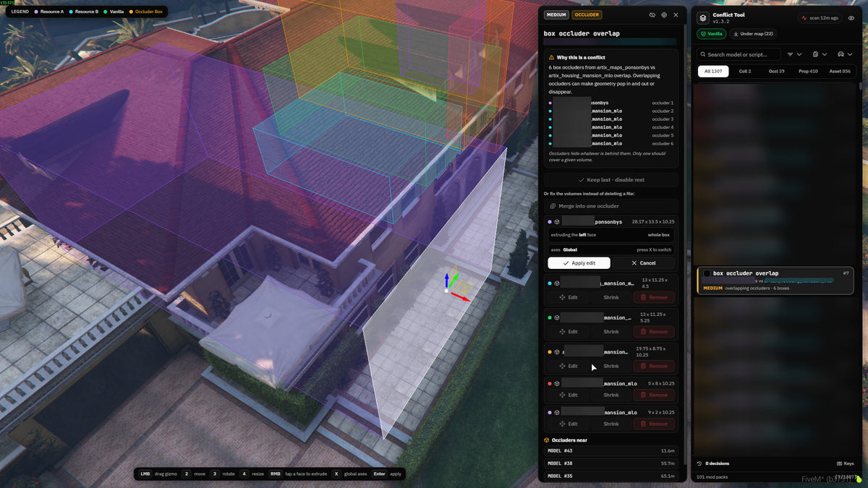Click the MODEL #35 nearby occluder row

click(x=611, y=476)
